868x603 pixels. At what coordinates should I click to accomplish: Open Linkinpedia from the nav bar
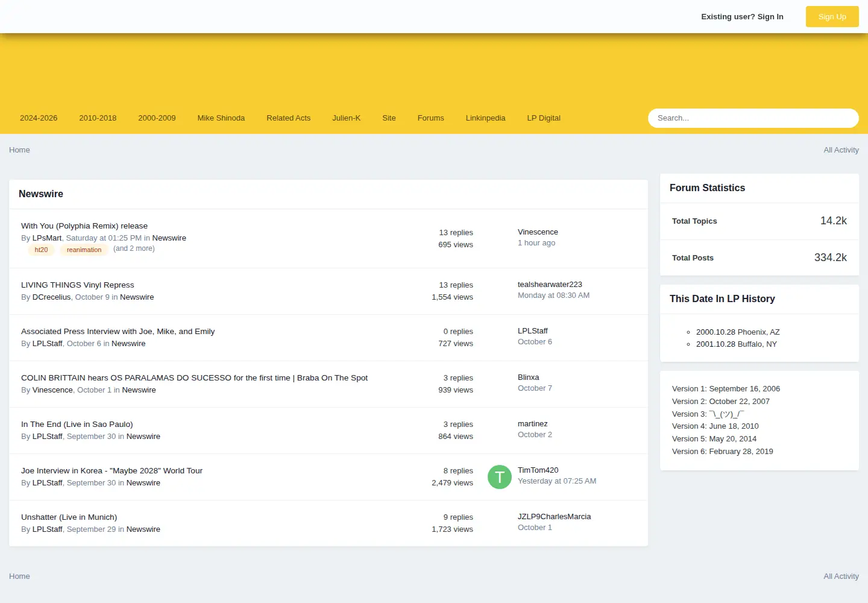point(486,118)
